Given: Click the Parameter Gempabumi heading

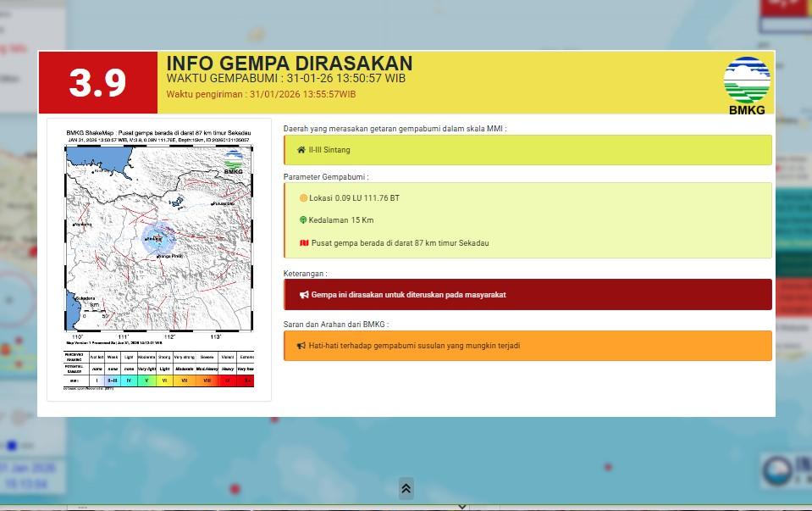Looking at the screenshot, I should [x=326, y=177].
